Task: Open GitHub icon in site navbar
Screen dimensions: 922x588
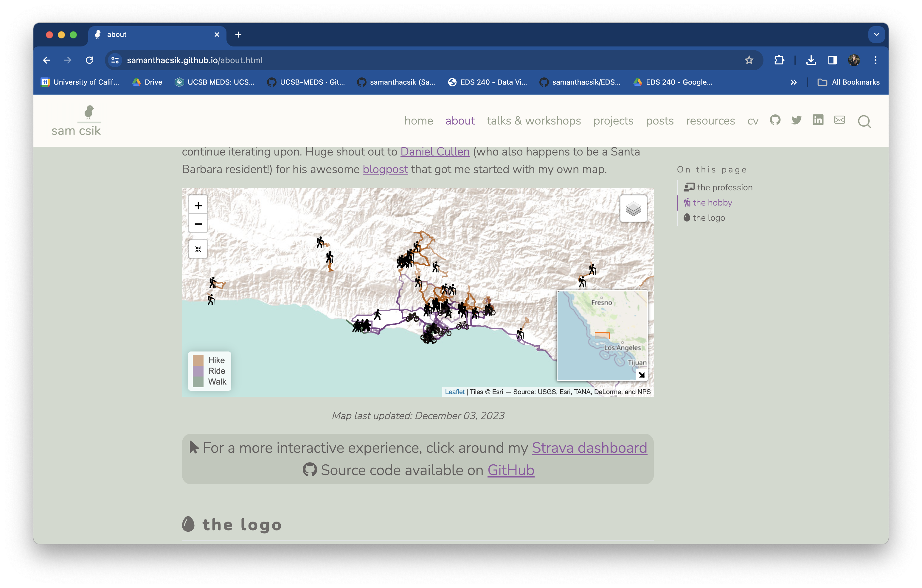Action: pyautogui.click(x=775, y=120)
